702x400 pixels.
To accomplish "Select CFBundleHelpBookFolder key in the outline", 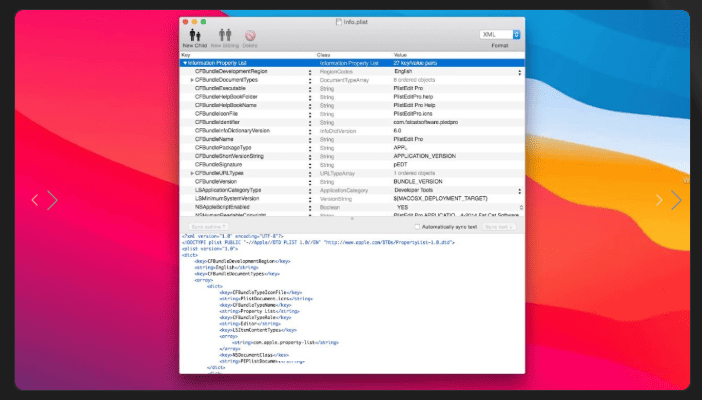I will point(226,97).
